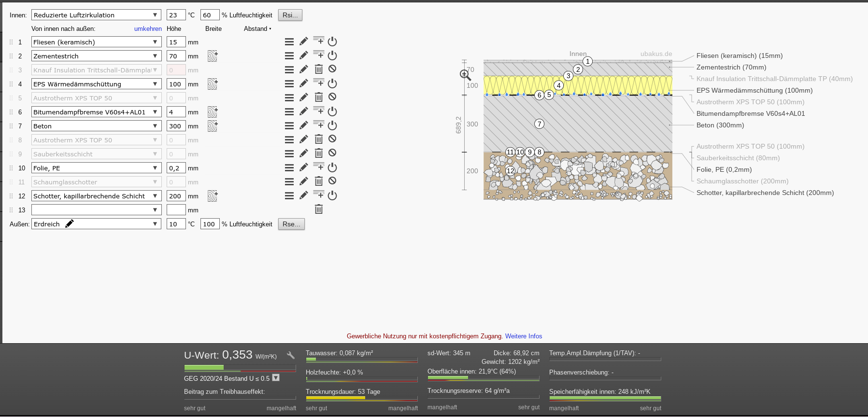Image resolution: width=868 pixels, height=417 pixels.
Task: Edit the Zementestrich layer with the pencil
Action: coord(304,56)
